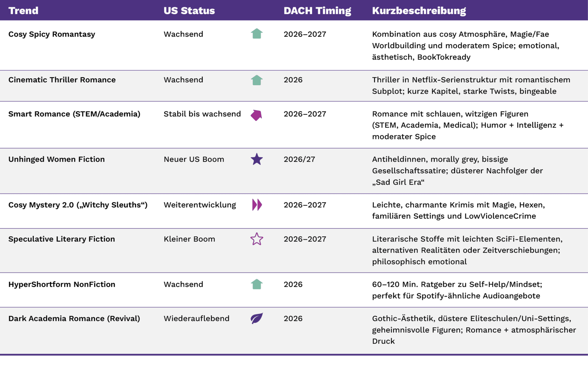The width and height of the screenshot is (588, 373).
Task: Click the outlined star icon for Speculative Fiction
Action: [257, 239]
